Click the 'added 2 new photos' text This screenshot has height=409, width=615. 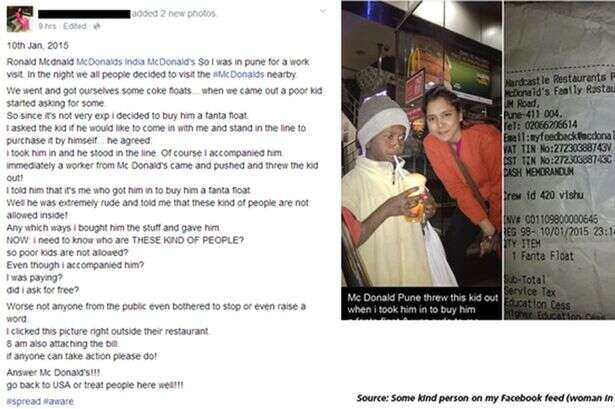pos(174,14)
